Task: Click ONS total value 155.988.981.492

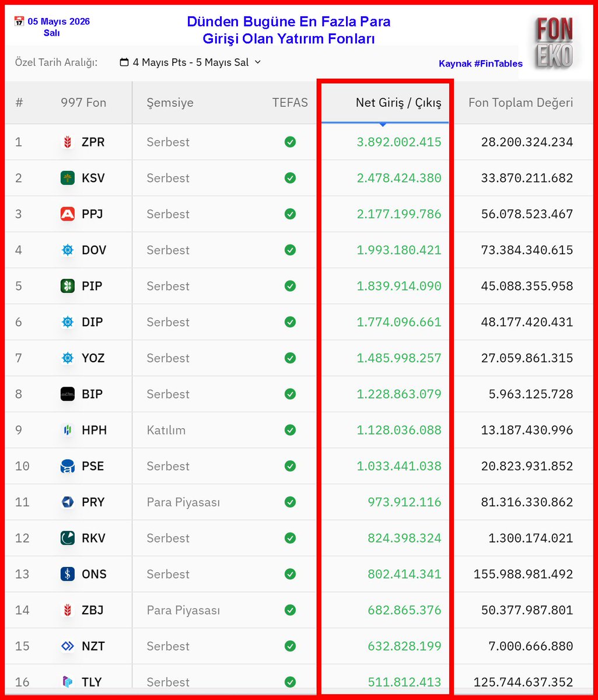Action: (523, 574)
